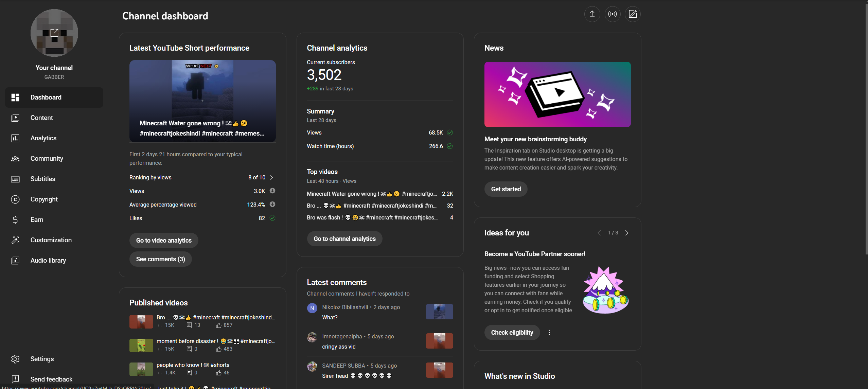Open latest Short Minecraft Water gone wrong thumbnail
Image resolution: width=868 pixels, height=389 pixels.
(x=202, y=101)
